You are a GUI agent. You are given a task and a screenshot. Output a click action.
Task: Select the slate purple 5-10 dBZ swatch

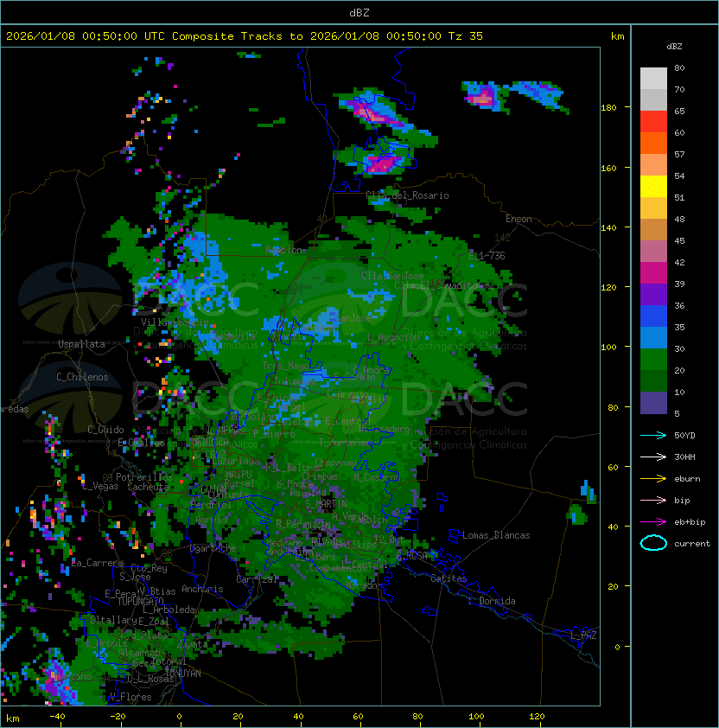pyautogui.click(x=653, y=403)
